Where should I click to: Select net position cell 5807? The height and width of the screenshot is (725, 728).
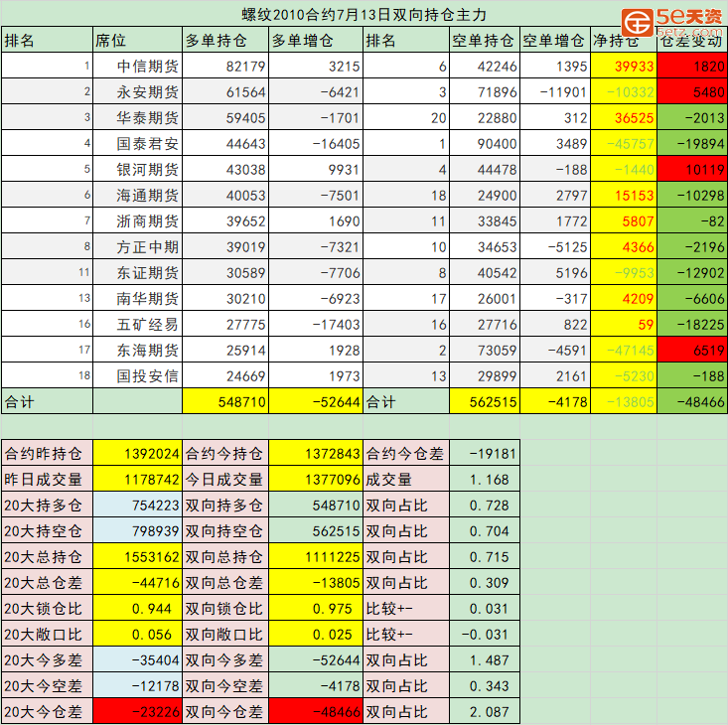point(623,220)
